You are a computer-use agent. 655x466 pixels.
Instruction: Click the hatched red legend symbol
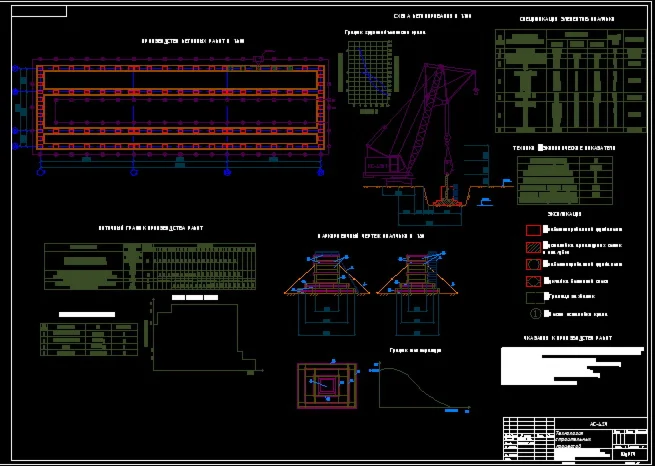533,247
